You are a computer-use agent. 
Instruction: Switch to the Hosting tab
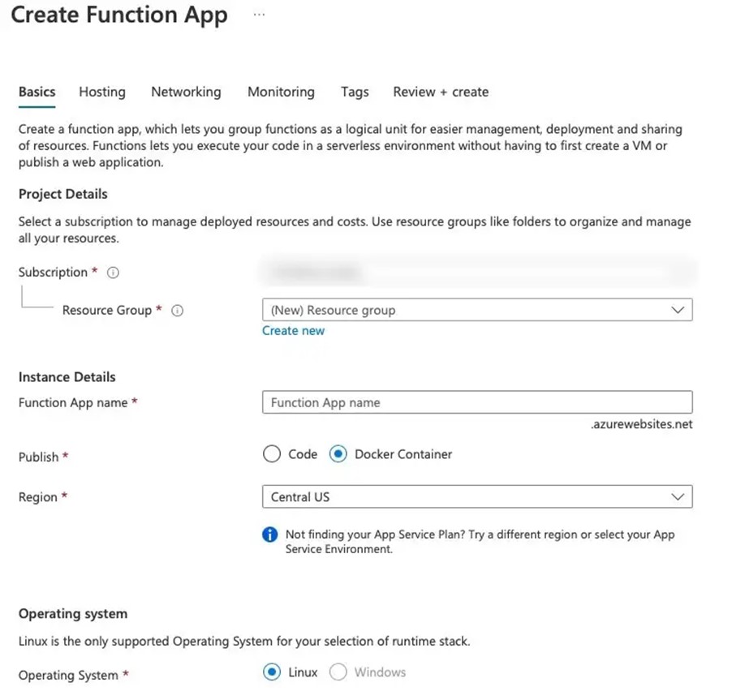click(x=102, y=92)
